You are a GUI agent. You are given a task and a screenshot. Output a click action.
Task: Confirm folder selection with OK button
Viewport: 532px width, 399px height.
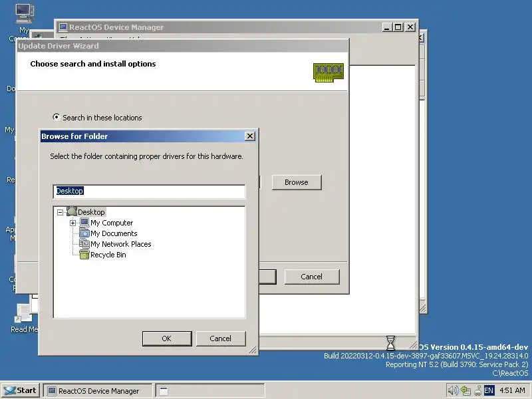[x=167, y=338]
